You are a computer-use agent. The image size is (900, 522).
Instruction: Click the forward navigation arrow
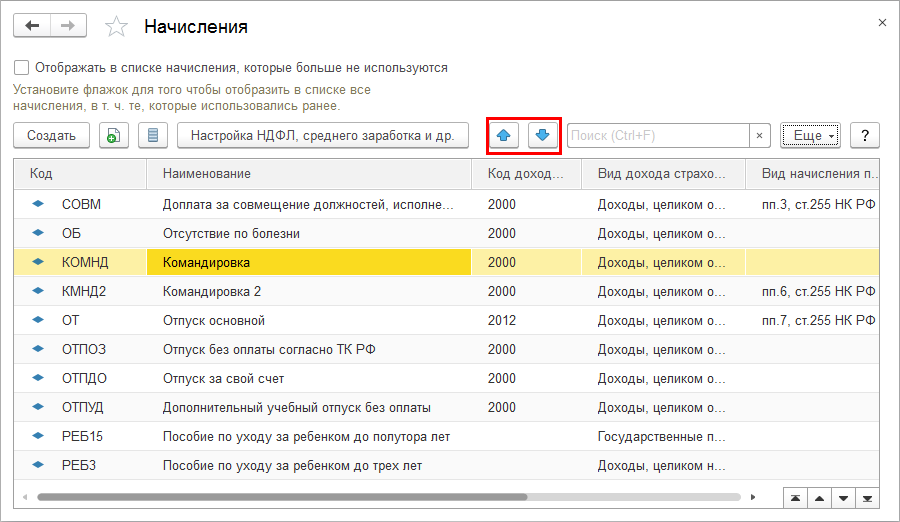tap(67, 25)
